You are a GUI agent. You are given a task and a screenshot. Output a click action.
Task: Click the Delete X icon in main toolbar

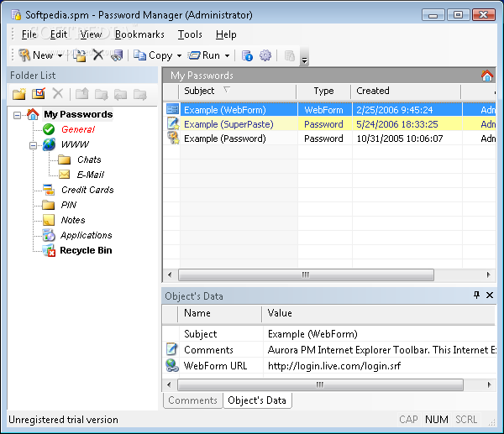pyautogui.click(x=98, y=55)
